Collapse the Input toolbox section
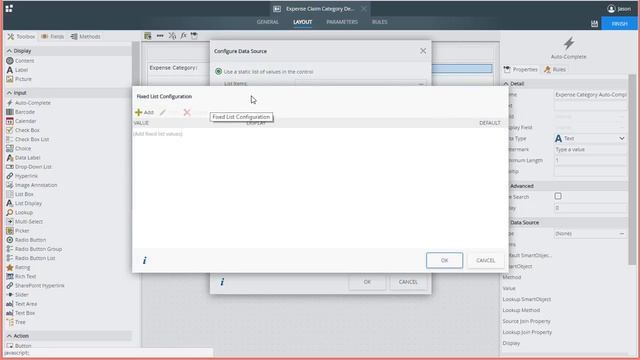Viewport: 640px width, 360px height. click(9, 93)
